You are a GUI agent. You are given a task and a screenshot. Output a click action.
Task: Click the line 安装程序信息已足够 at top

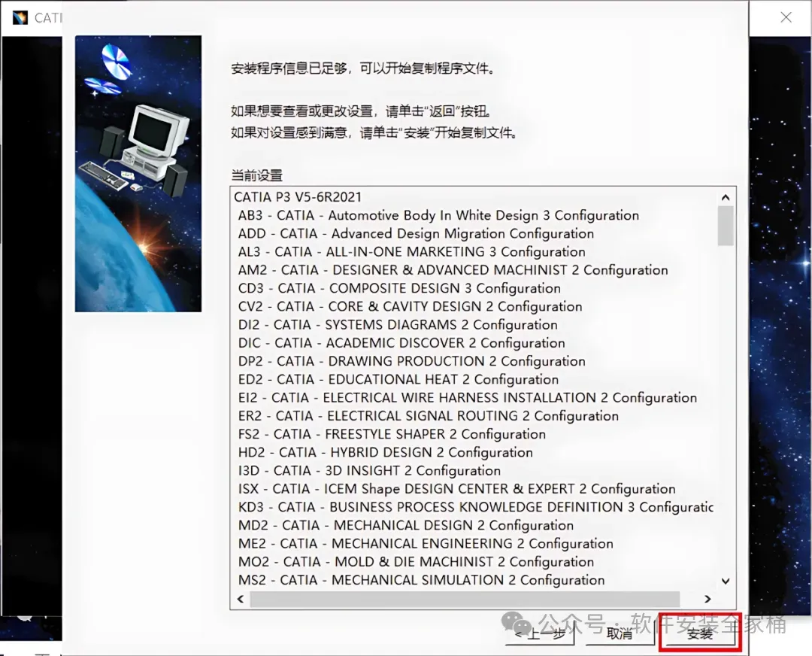coord(362,68)
